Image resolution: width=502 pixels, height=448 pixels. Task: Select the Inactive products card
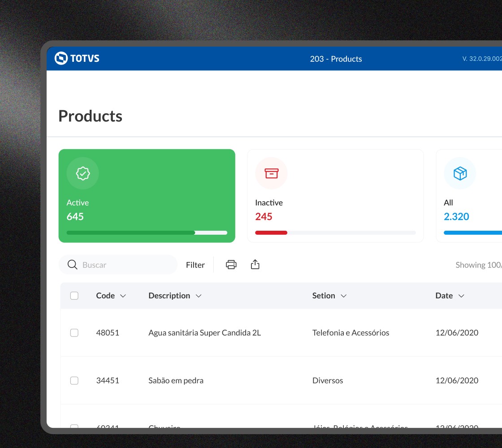coord(336,196)
